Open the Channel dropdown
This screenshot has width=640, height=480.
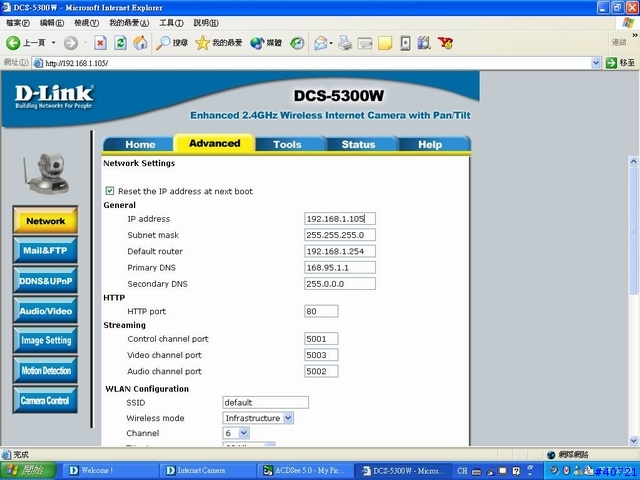(x=236, y=433)
